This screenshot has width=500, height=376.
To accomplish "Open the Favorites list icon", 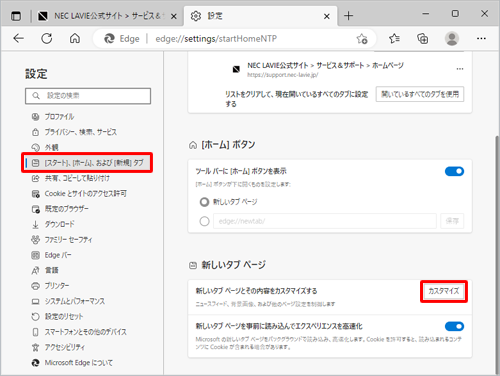I will click(394, 39).
